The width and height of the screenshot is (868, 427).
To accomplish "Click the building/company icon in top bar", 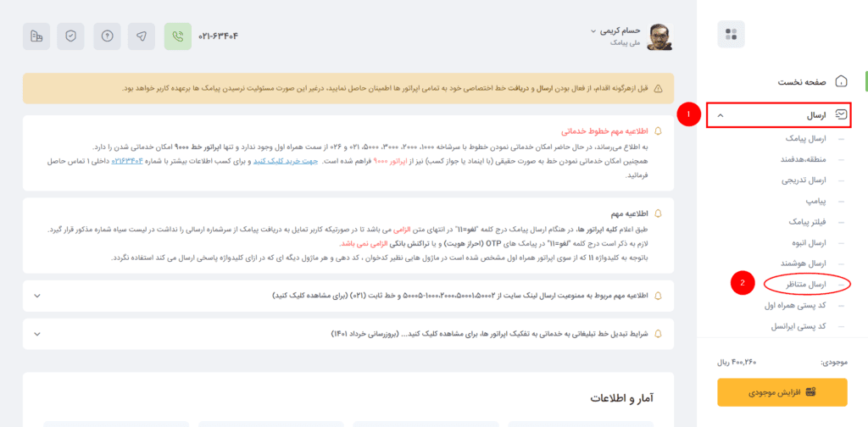I will [x=36, y=36].
